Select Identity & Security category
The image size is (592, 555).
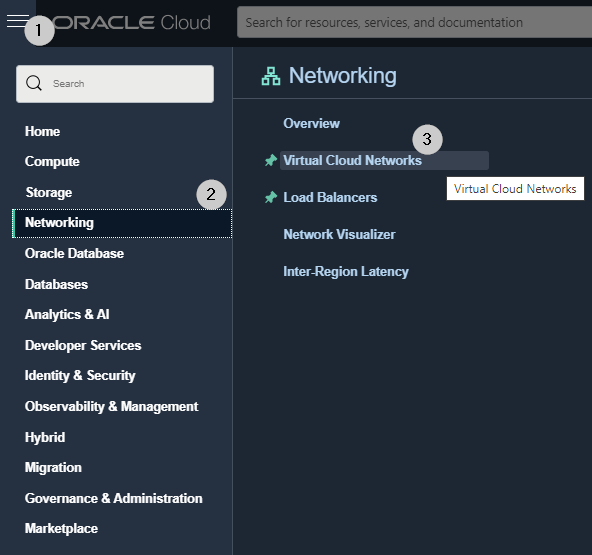[x=80, y=376]
